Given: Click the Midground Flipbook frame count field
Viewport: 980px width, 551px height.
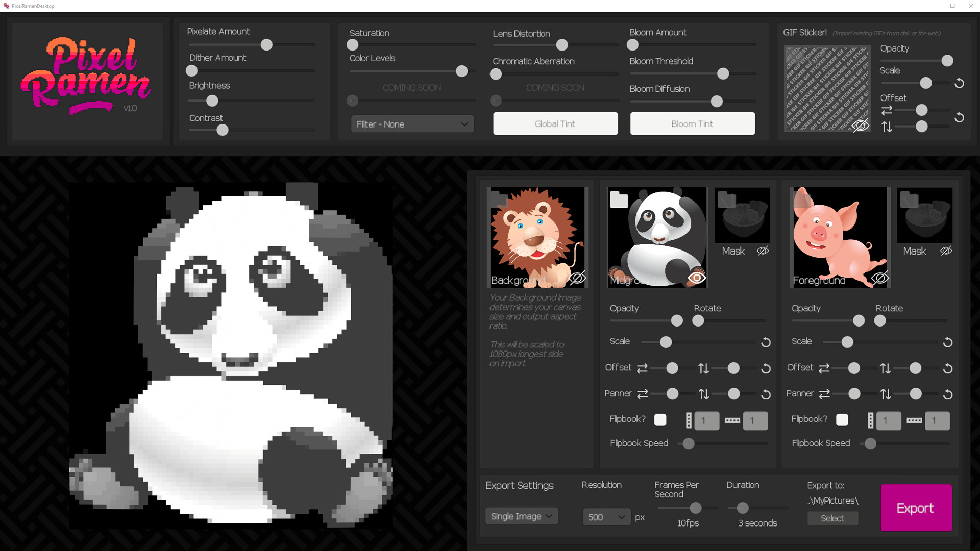Looking at the screenshot, I should click(706, 420).
